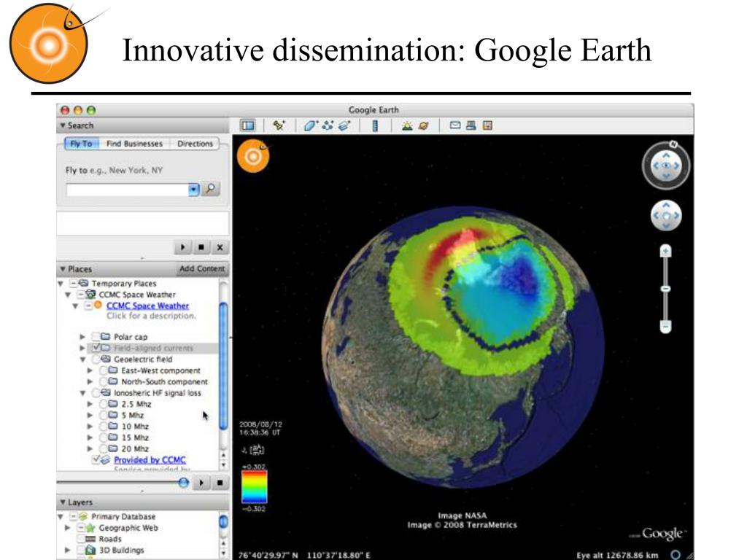Viewport: 747px width, 560px height.
Task: Collapse the Geoelectric field tree item
Action: coord(82,359)
